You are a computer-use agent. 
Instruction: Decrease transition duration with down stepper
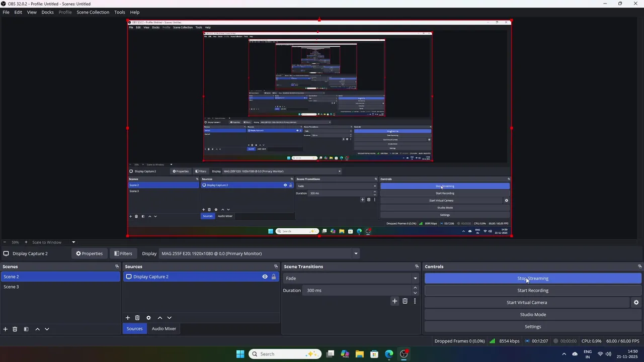[415, 293]
